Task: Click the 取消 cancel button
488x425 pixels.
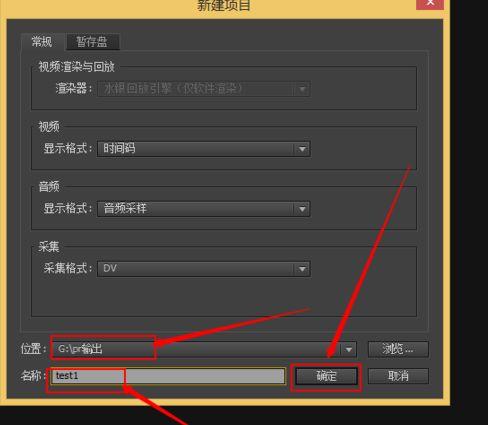Action: pos(398,376)
